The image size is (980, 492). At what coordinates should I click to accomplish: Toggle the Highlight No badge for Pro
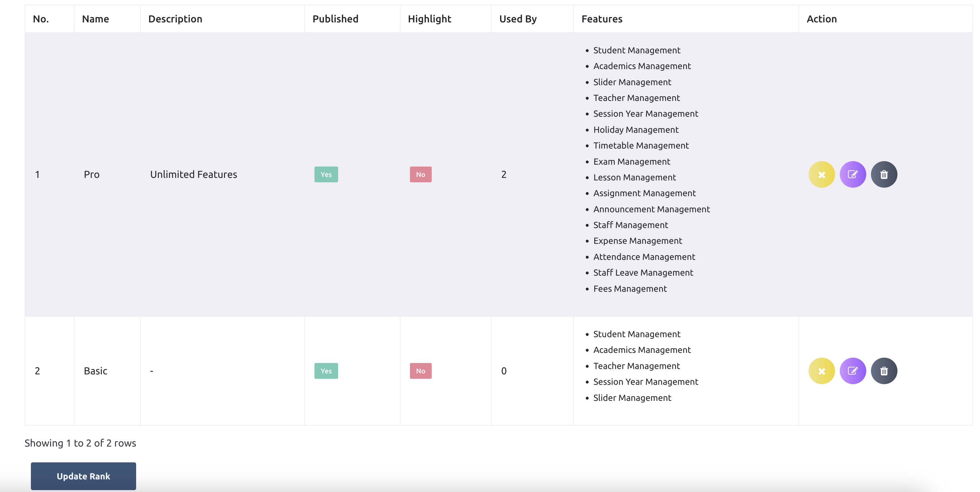(420, 174)
